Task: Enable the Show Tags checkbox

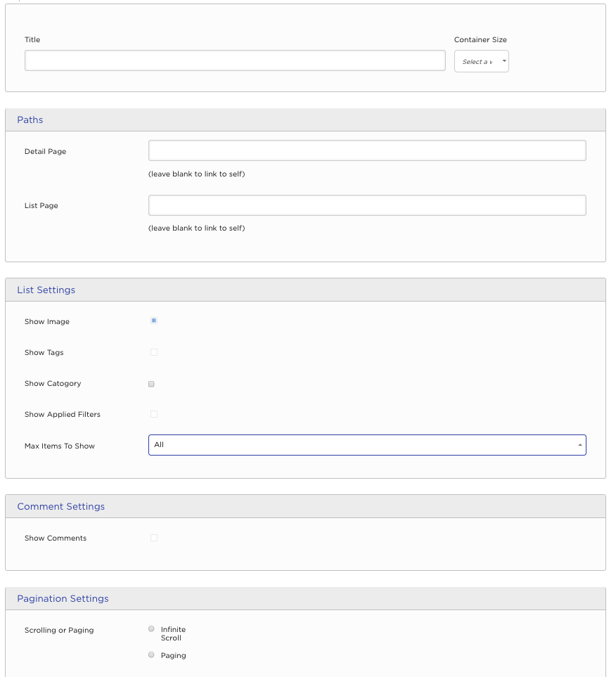Action: pos(153,352)
